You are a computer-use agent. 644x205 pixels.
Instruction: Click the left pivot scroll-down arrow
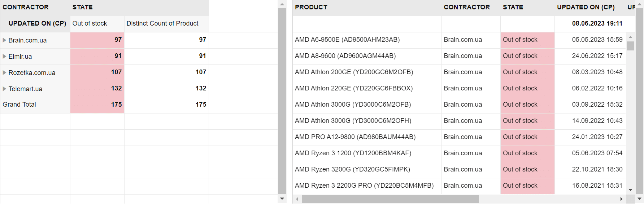282,199
